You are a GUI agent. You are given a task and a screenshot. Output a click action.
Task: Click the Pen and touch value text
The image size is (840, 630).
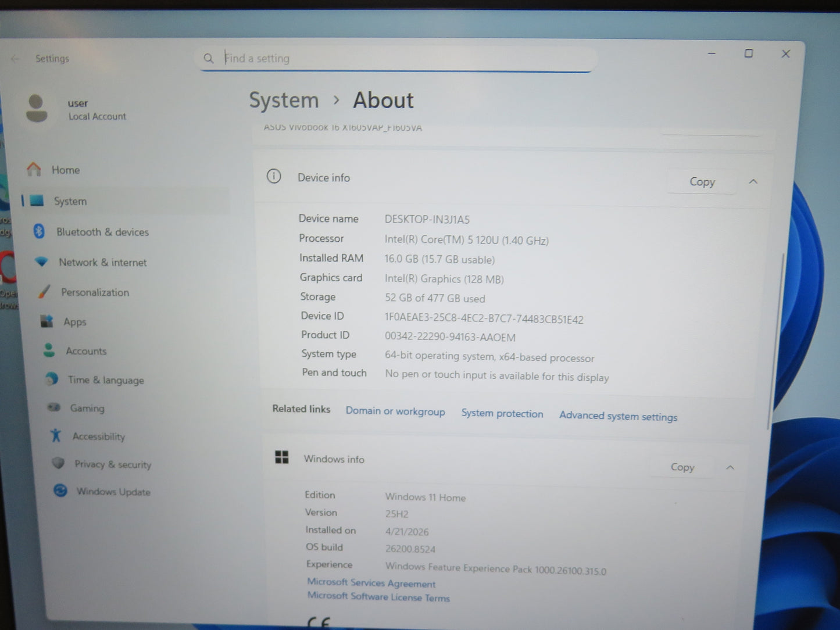497,375
